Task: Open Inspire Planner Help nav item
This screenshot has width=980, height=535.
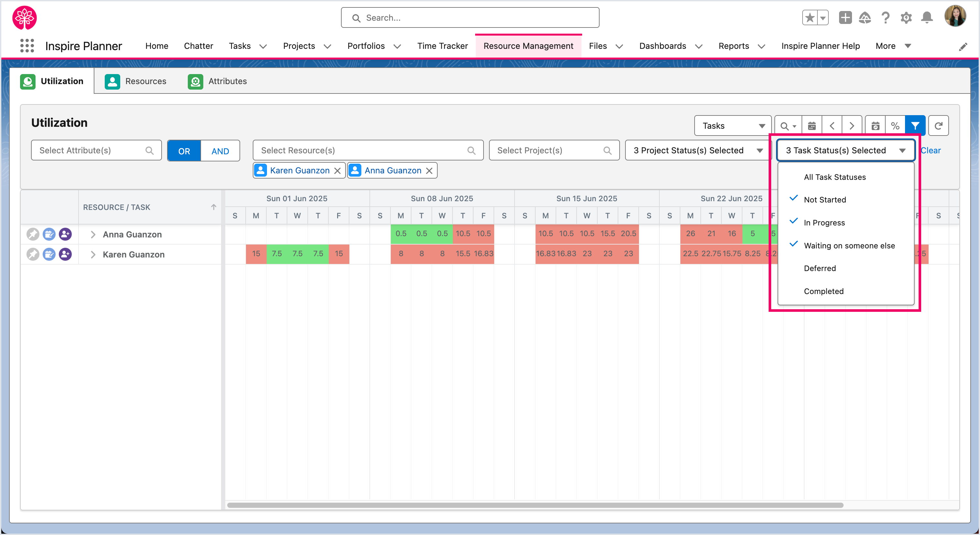Action: pyautogui.click(x=821, y=46)
